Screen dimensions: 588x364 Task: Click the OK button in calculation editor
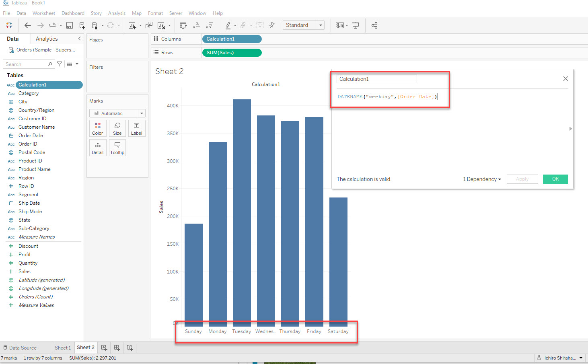pos(555,179)
